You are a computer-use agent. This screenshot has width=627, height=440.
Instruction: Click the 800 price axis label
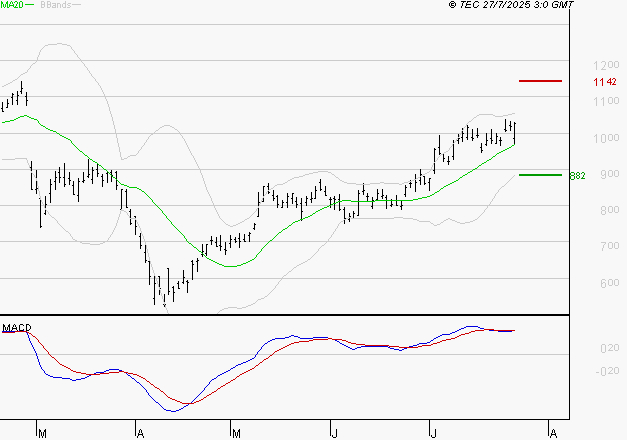click(610, 210)
